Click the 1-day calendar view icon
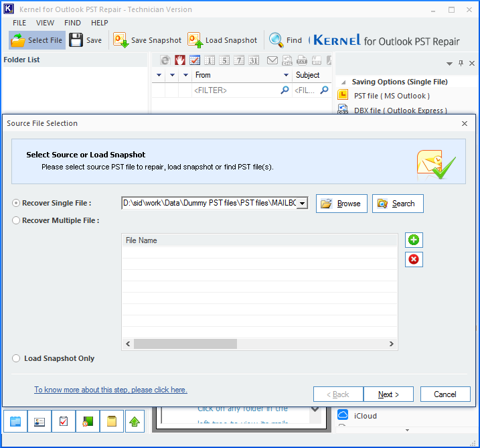 pos(210,60)
